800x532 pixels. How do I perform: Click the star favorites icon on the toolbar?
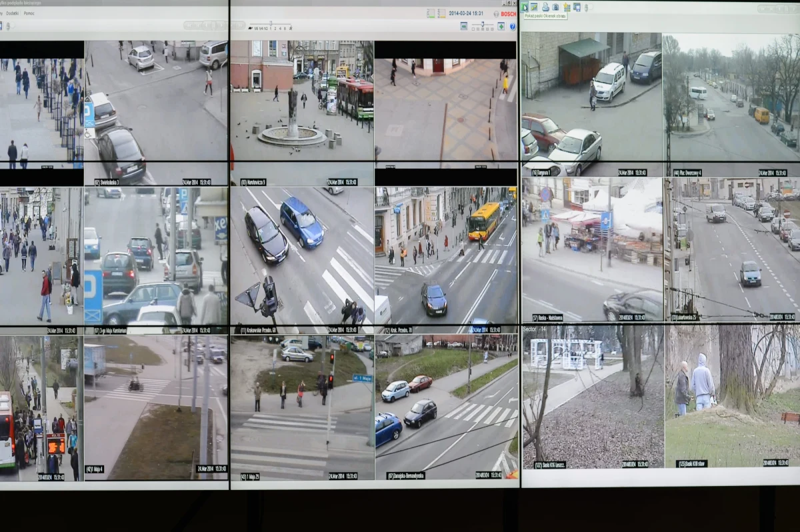(x=565, y=6)
